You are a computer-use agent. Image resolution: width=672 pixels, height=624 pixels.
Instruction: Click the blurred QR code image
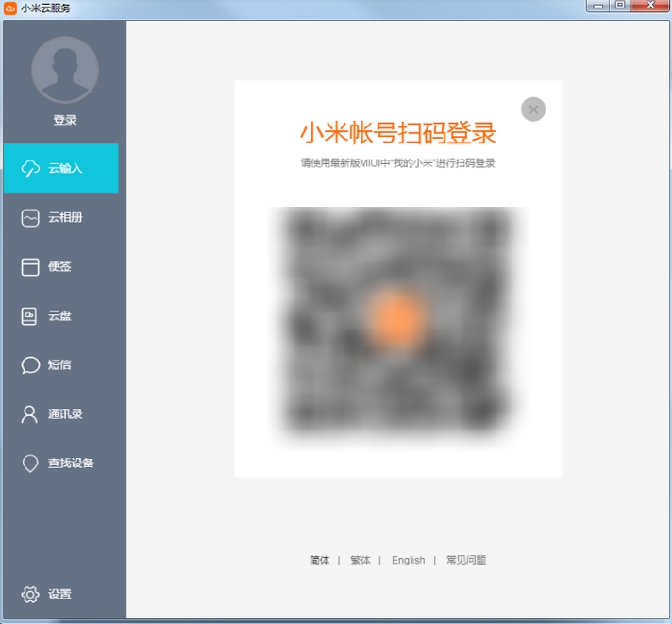(397, 329)
